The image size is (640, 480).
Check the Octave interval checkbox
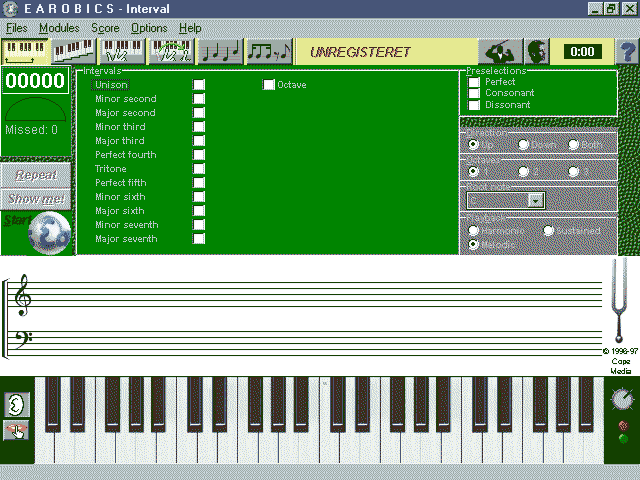coord(269,85)
